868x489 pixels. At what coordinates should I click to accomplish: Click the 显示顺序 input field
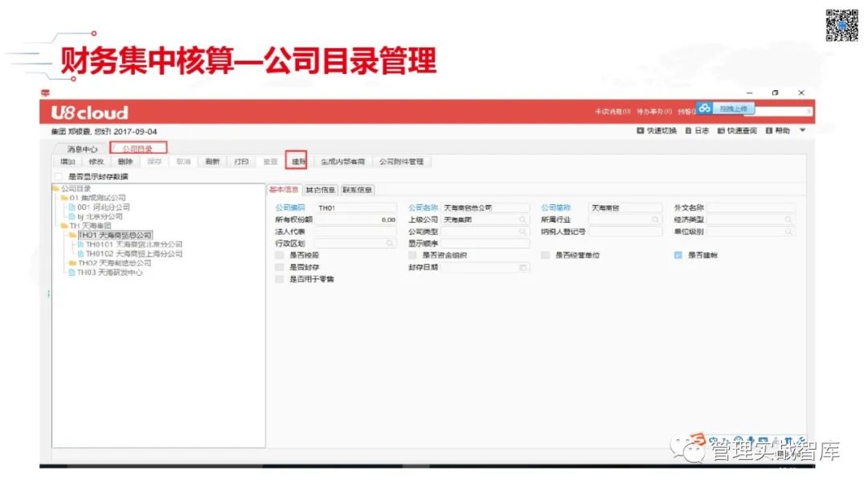485,244
